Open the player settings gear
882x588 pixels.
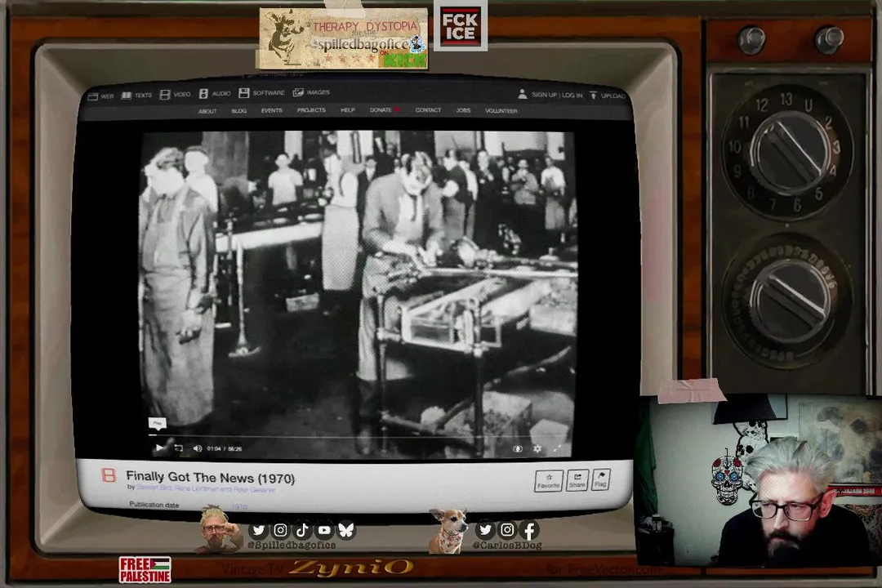point(537,448)
